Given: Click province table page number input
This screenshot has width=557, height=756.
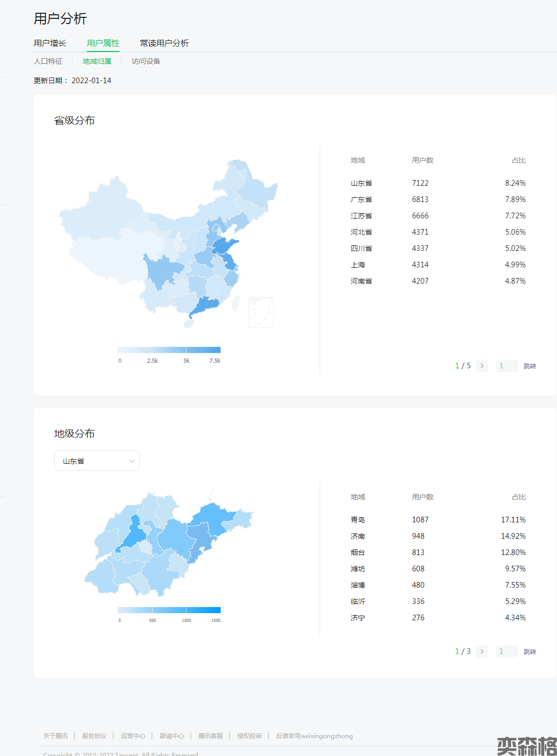Looking at the screenshot, I should pyautogui.click(x=506, y=366).
